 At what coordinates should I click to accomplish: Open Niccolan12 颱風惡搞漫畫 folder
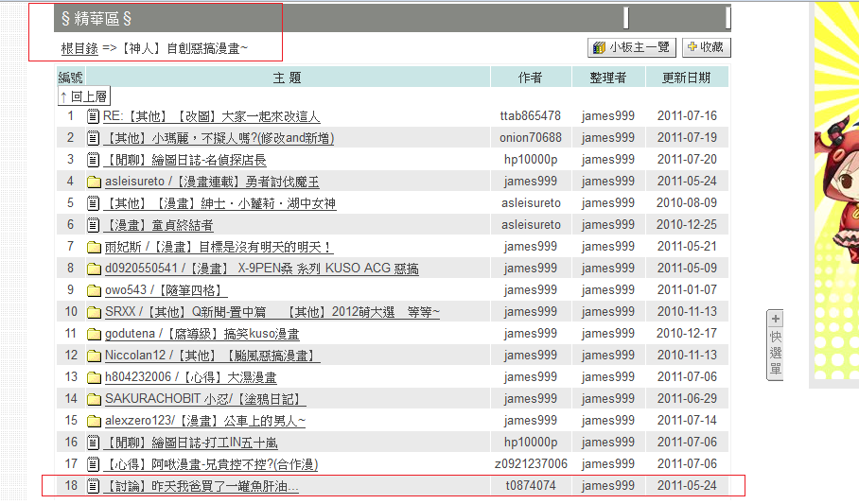[x=212, y=356]
